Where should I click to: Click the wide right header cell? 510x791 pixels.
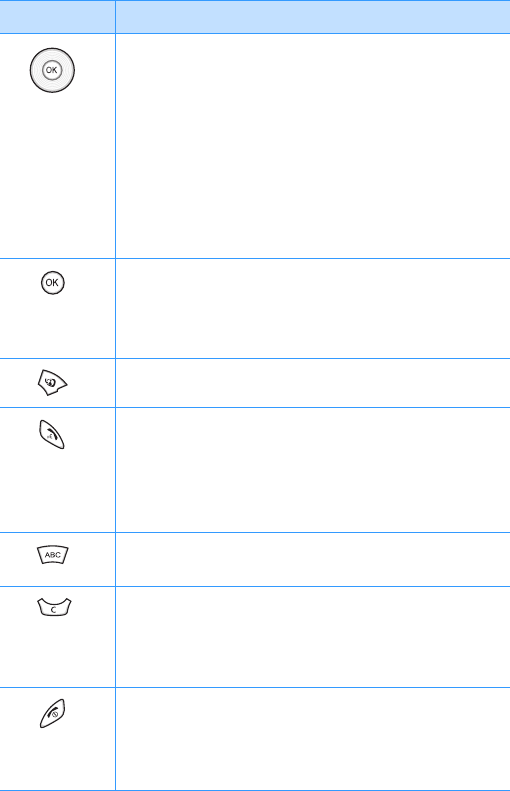click(313, 17)
